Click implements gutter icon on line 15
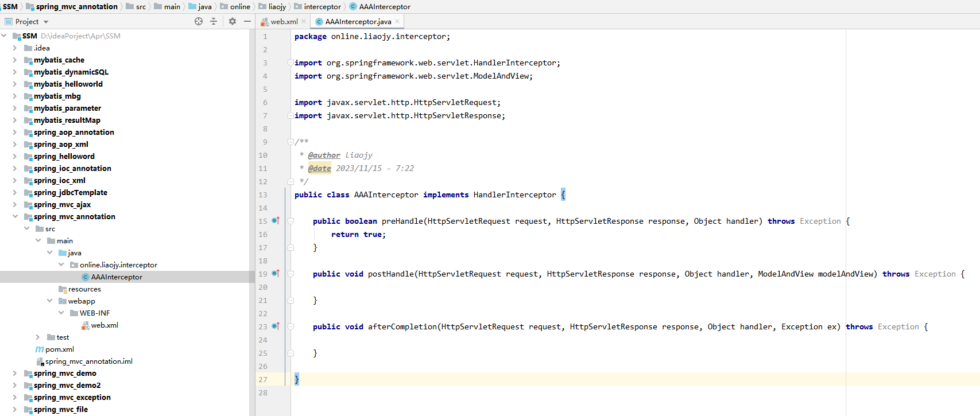This screenshot has width=980, height=416. (276, 221)
